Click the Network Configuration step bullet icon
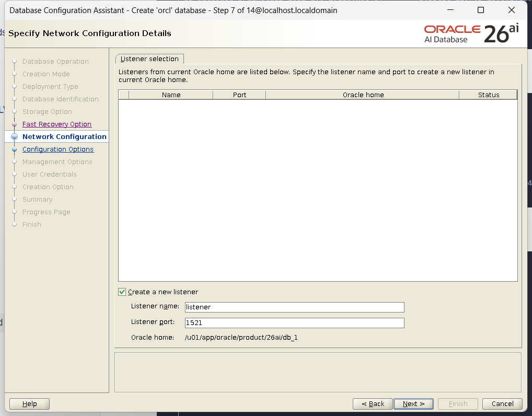The image size is (532, 416). coord(14,137)
